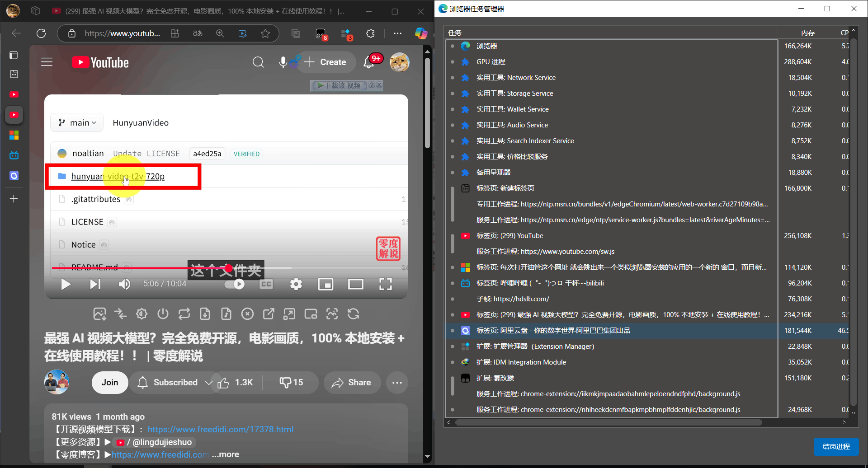Refresh the YouTube page in Edge
The image size is (868, 468).
[x=41, y=33]
